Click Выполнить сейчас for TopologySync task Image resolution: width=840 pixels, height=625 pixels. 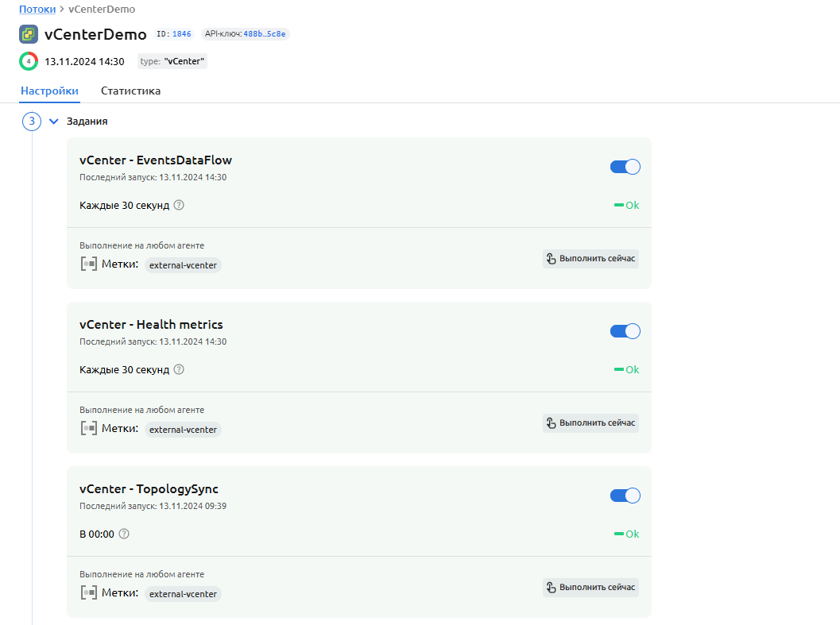590,587
